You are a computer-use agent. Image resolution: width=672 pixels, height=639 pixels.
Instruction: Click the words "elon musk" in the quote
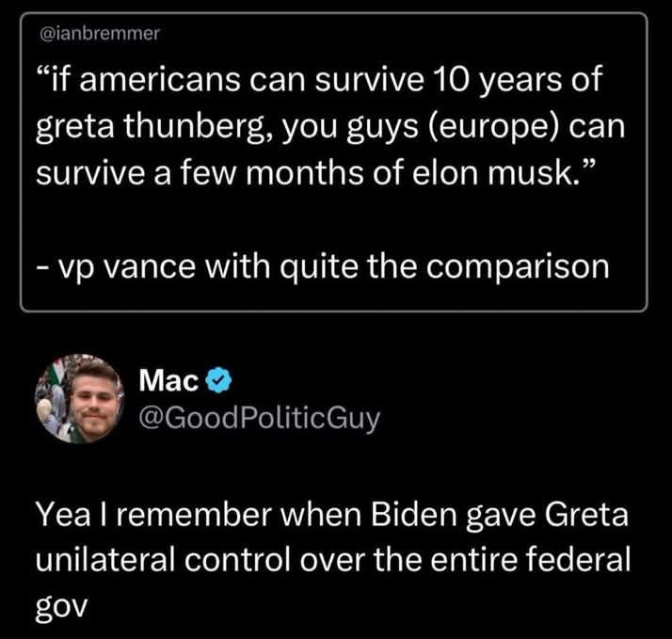point(493,173)
